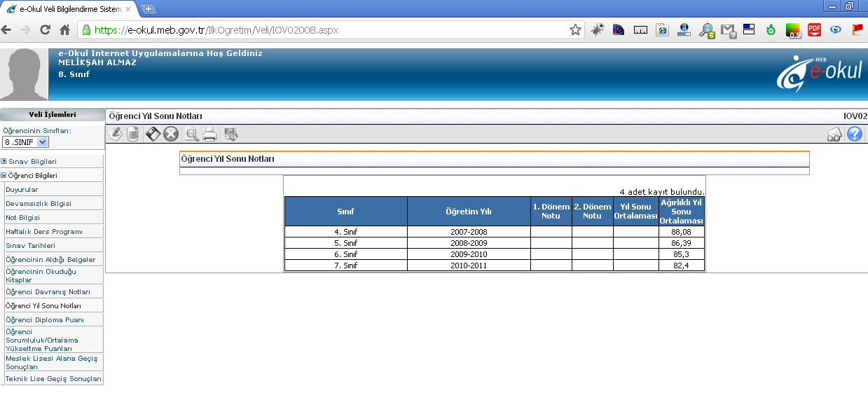Go to Öğrenci Diploma Puanı page

[x=45, y=320]
